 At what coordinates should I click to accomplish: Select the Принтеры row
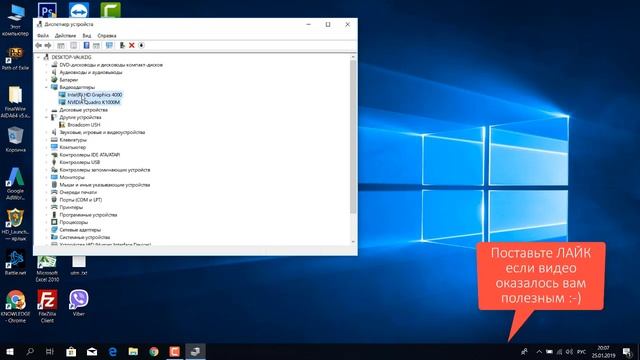pyautogui.click(x=67, y=207)
